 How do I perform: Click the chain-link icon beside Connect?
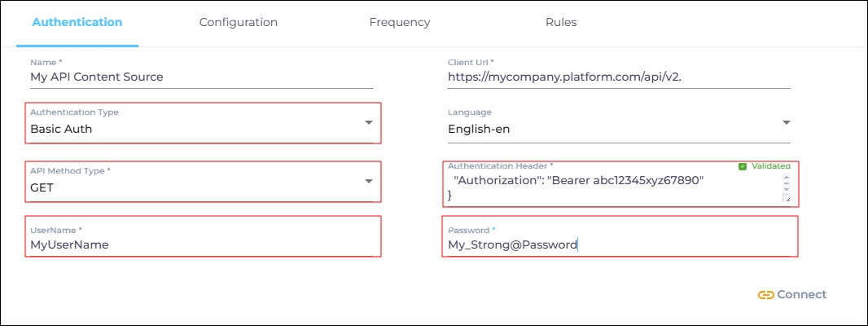click(765, 295)
